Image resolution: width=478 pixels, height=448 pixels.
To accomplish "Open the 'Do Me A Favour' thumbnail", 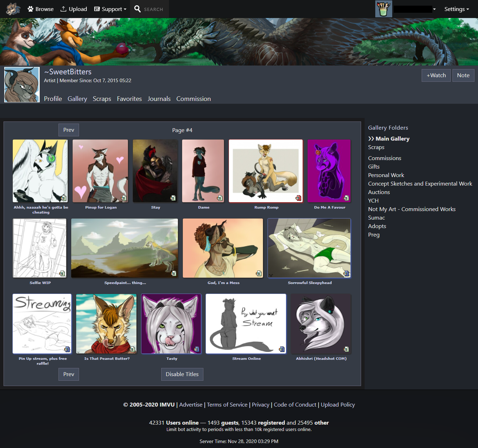I will tap(329, 171).
